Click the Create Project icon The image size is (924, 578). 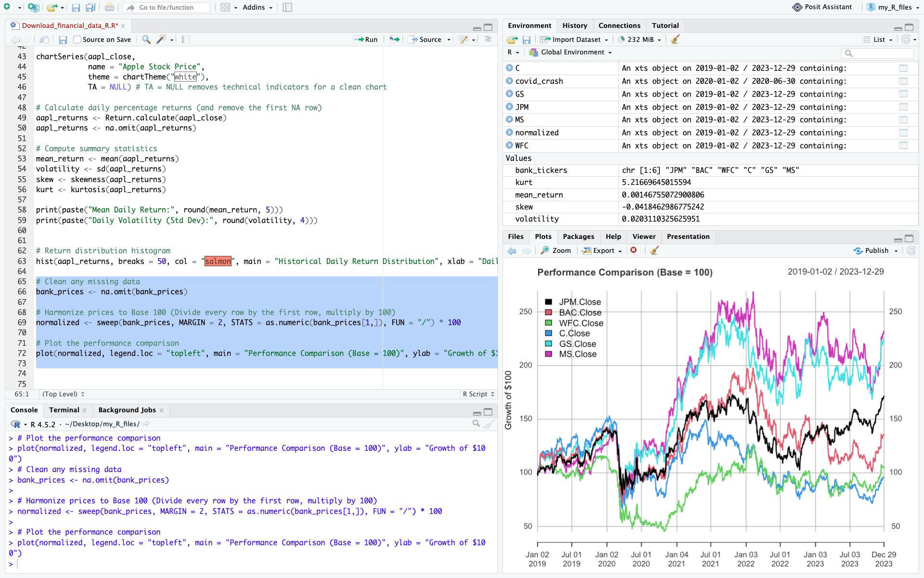(x=33, y=7)
